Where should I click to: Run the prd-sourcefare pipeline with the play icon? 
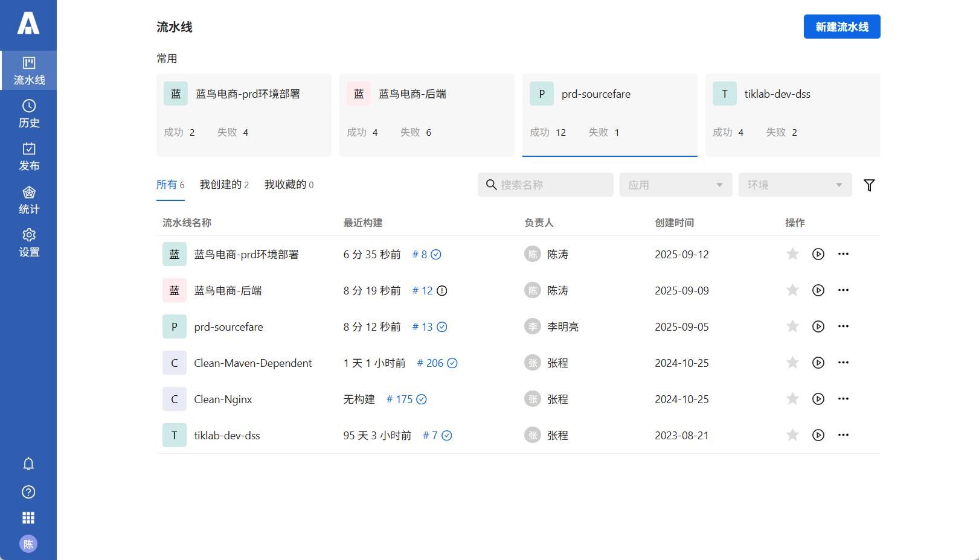[818, 326]
